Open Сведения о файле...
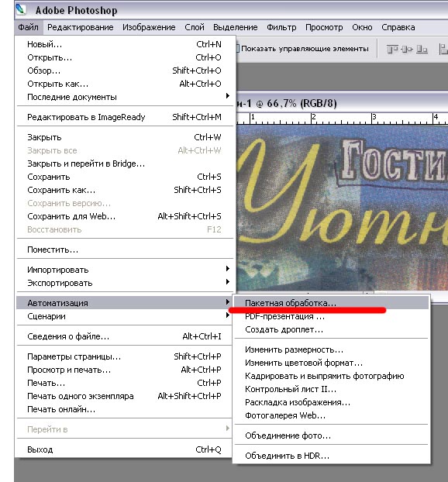The width and height of the screenshot is (448, 482). pos(125,336)
